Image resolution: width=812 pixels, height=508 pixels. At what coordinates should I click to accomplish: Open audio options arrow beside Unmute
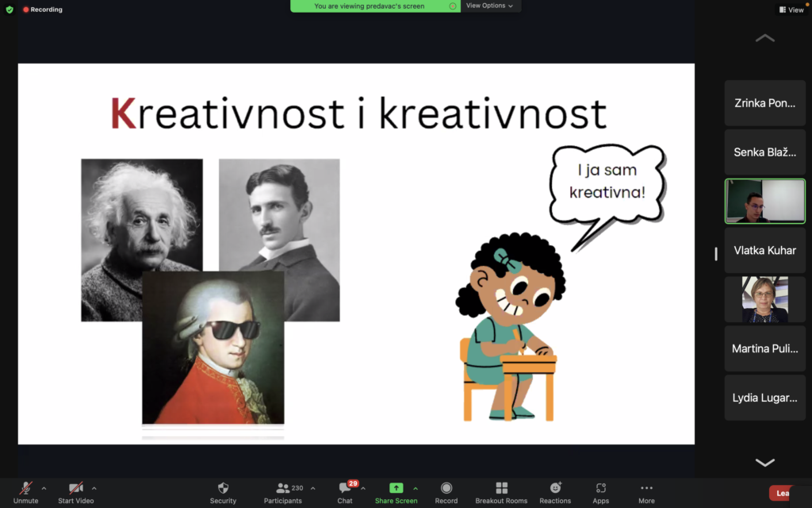pos(44,488)
